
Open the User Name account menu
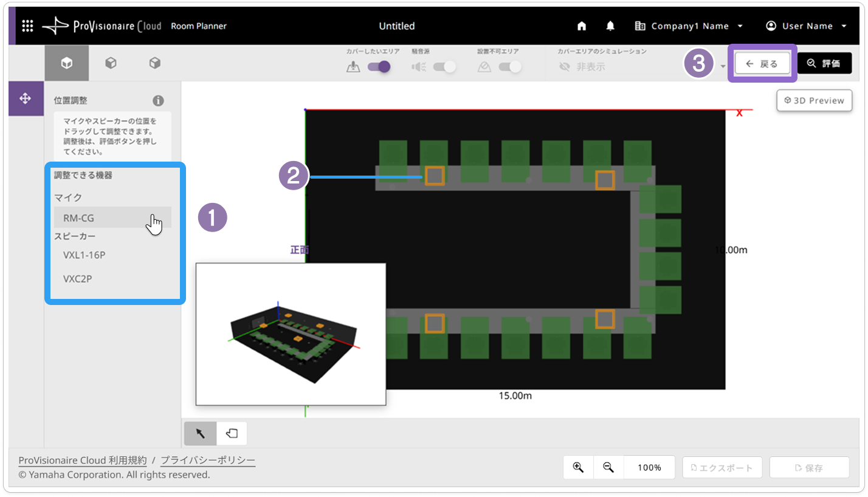(x=807, y=26)
